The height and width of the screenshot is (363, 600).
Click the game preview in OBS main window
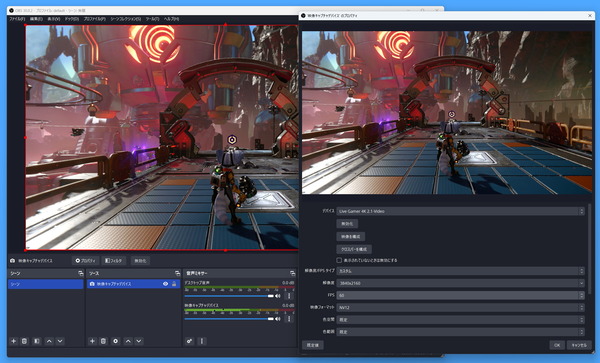pyautogui.click(x=162, y=138)
